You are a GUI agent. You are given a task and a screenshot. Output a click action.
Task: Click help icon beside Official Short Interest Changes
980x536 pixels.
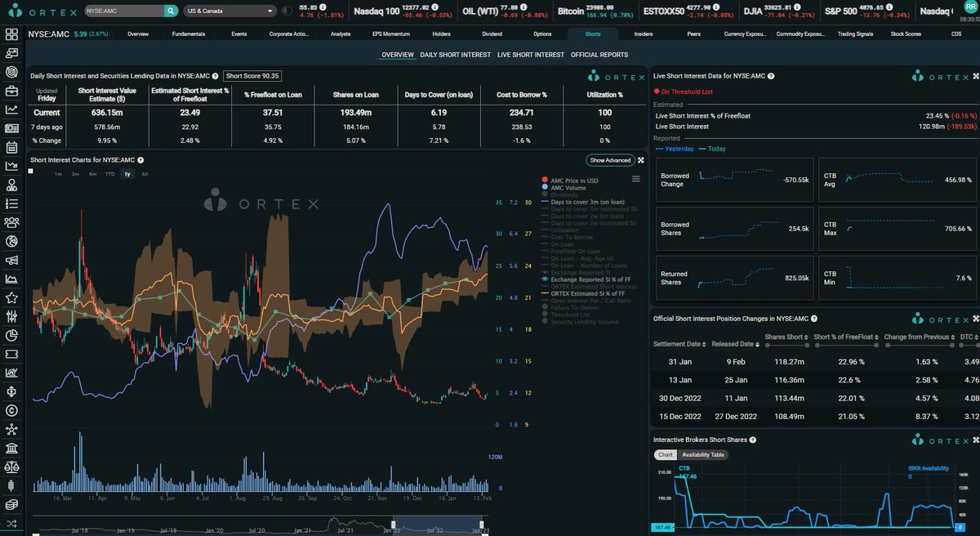[x=815, y=318]
